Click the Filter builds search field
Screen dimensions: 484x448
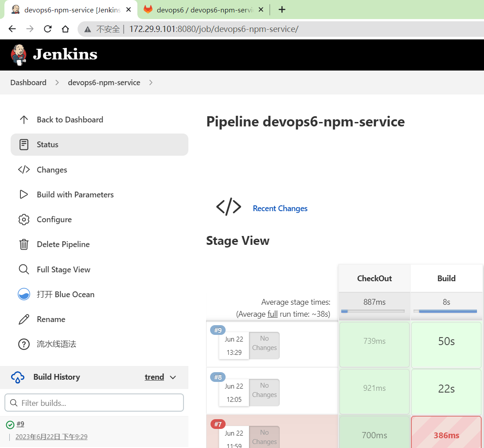[x=94, y=403]
